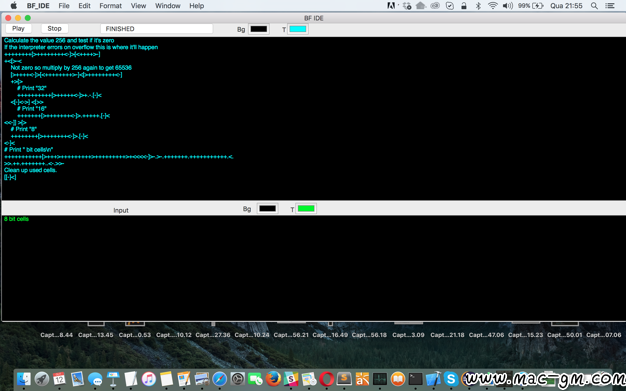
Task: Open Skype in the Dock
Action: 451,379
